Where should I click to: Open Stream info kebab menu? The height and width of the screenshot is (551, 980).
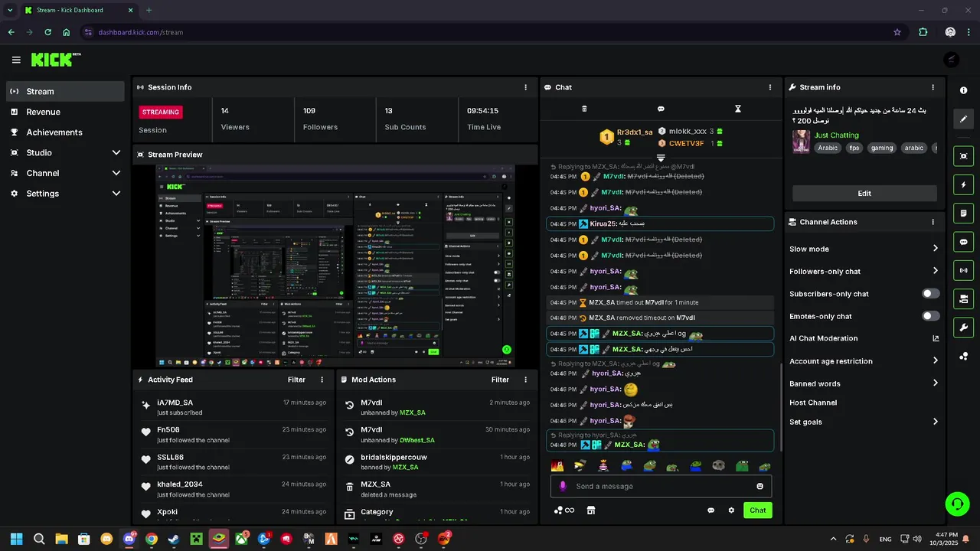(x=933, y=87)
